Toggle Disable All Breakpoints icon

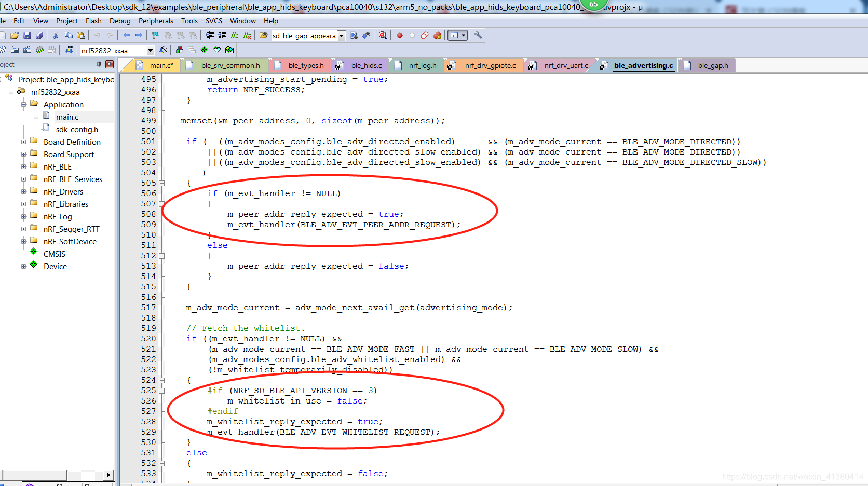pos(425,35)
